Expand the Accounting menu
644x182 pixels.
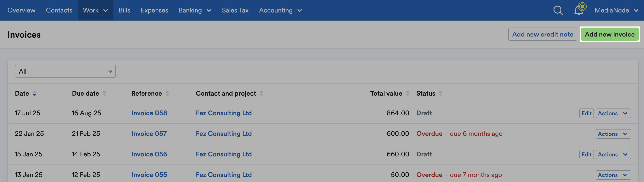280,10
